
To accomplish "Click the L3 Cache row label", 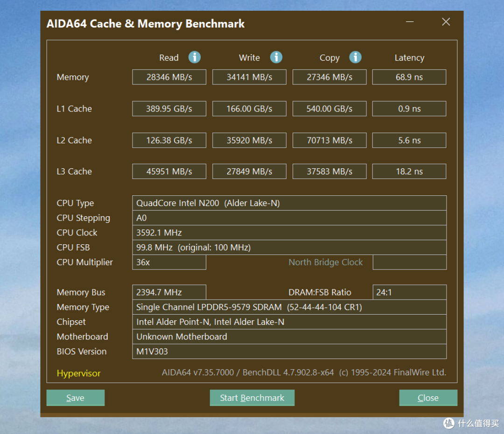I will click(x=74, y=172).
